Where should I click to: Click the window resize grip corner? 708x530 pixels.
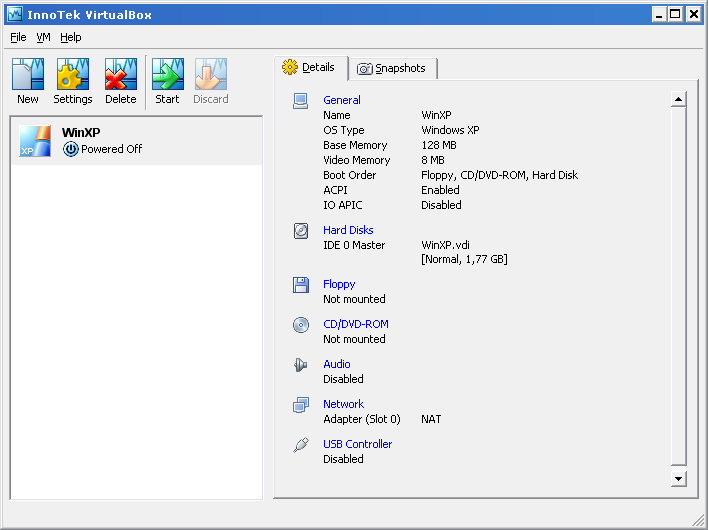tap(698, 520)
